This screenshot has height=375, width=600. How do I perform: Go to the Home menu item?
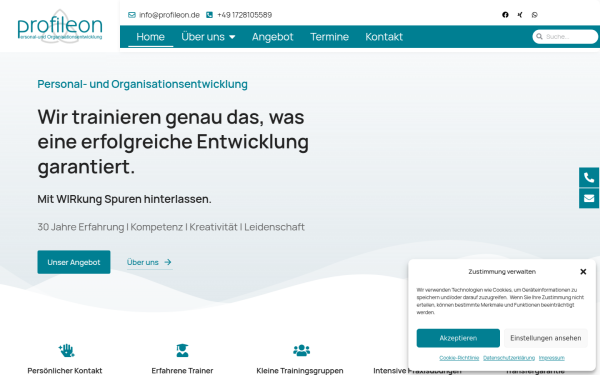point(150,37)
